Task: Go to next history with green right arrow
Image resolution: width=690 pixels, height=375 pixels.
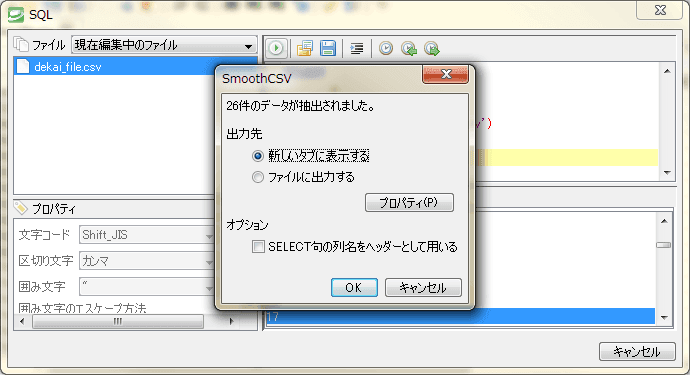Action: 432,48
